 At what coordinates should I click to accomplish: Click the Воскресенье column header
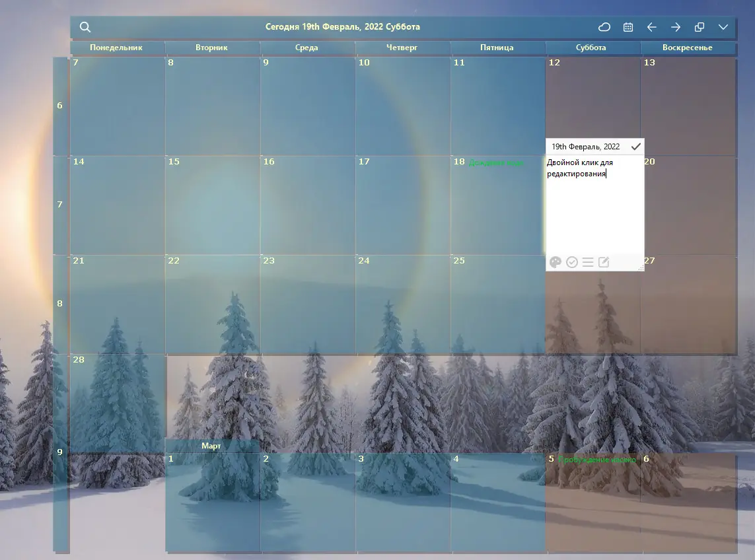point(687,47)
